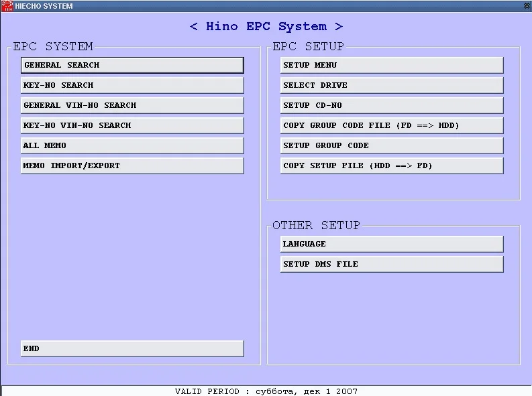532x396 pixels.
Task: Click the OTHER SETUP group label
Action: (316, 225)
